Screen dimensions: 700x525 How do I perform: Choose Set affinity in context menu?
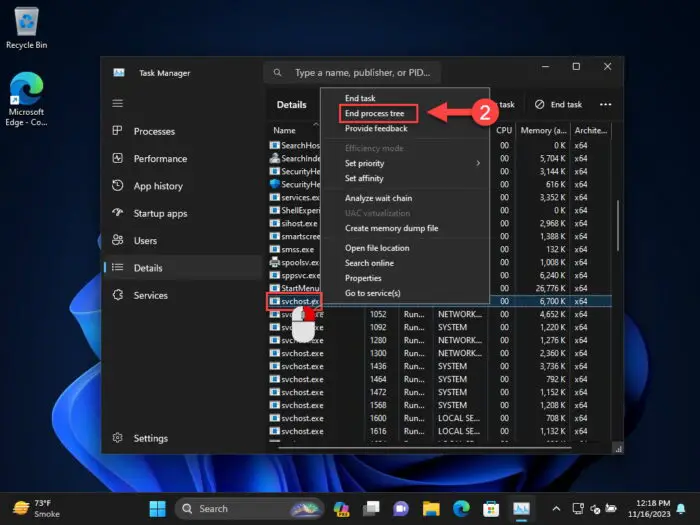(364, 179)
